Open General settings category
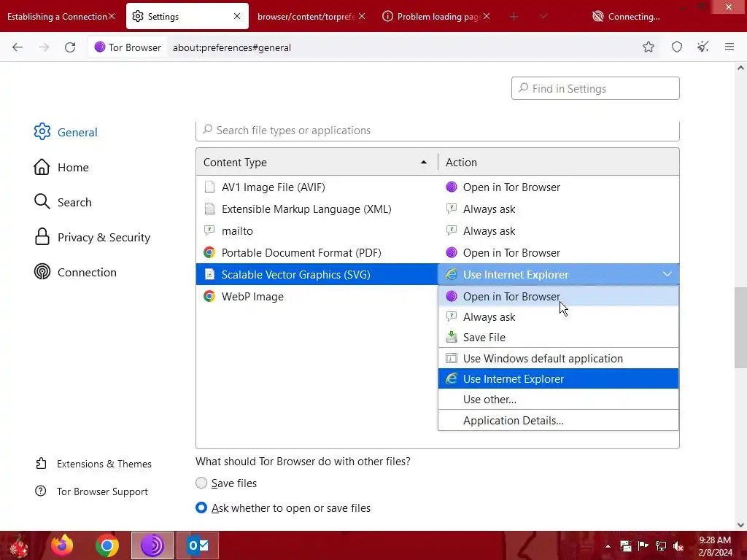The image size is (747, 560). (66, 132)
